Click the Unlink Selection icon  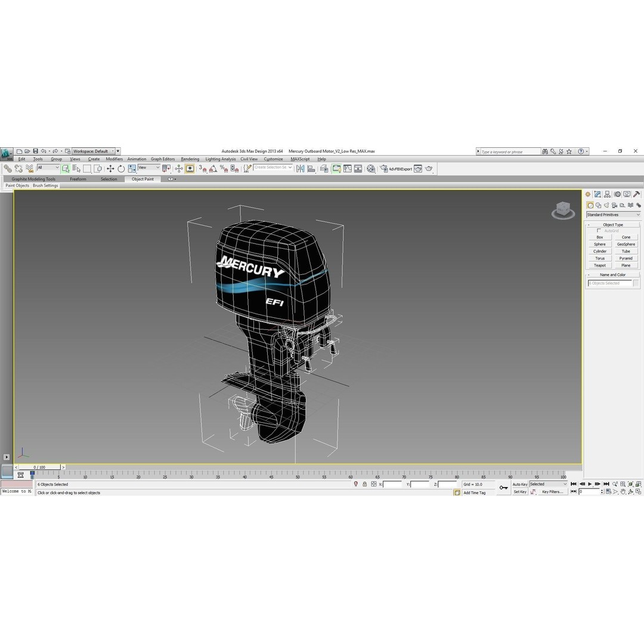pos(18,168)
